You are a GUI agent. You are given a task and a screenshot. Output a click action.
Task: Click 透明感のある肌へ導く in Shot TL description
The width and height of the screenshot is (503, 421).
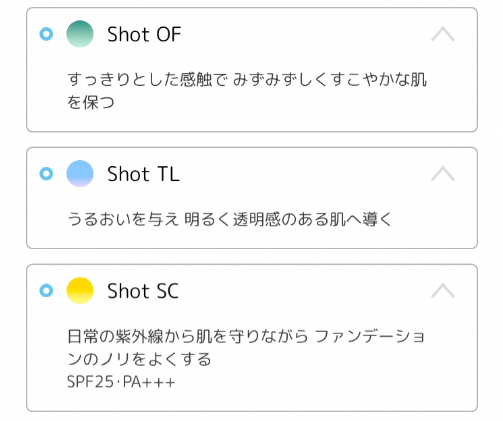pyautogui.click(x=312, y=219)
